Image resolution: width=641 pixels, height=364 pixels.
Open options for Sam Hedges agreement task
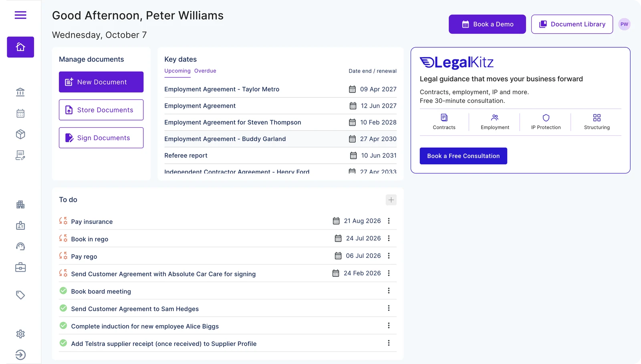click(389, 308)
